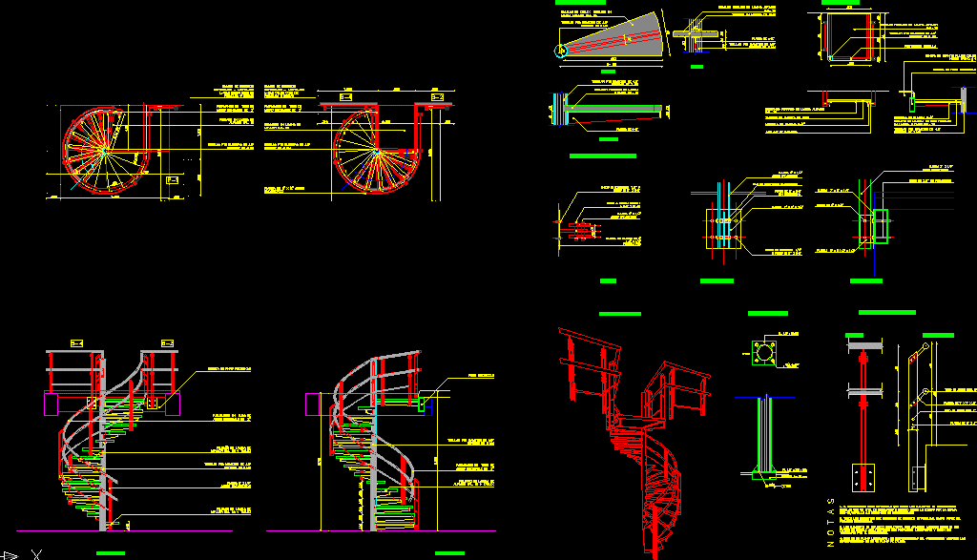Click the green title bar under left elevation
Viewport: 977px width, 560px height.
pyautogui.click(x=111, y=553)
